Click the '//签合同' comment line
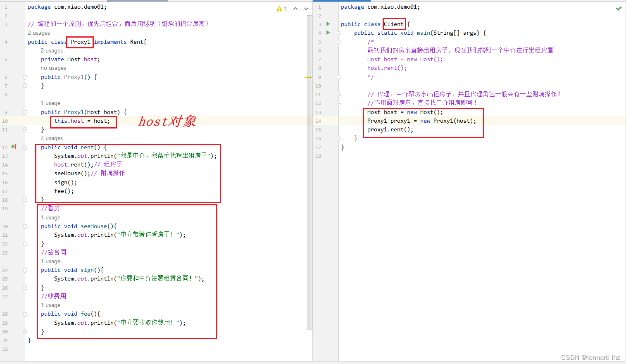The image size is (626, 364). click(54, 252)
